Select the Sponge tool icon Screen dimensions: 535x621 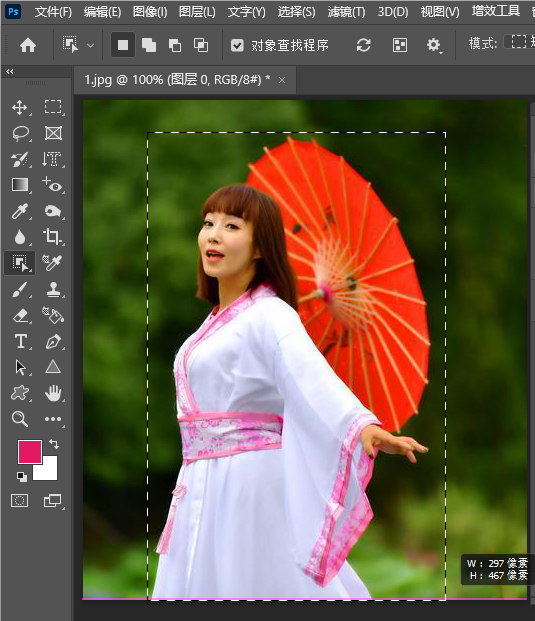53,211
